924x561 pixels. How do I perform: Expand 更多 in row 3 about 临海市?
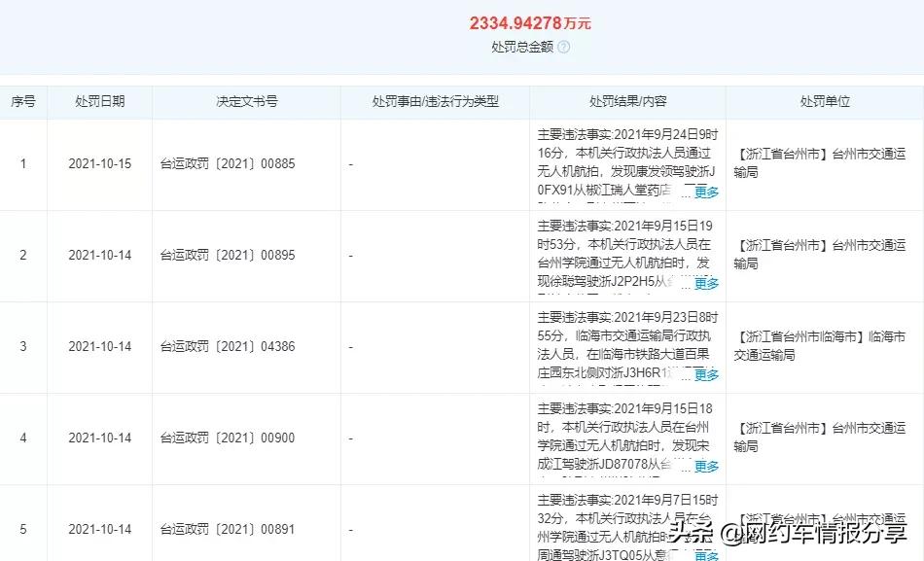click(708, 372)
